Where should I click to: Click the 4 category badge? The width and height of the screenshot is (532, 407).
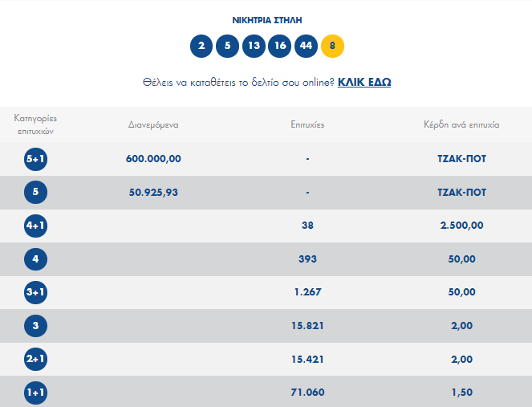pos(35,259)
